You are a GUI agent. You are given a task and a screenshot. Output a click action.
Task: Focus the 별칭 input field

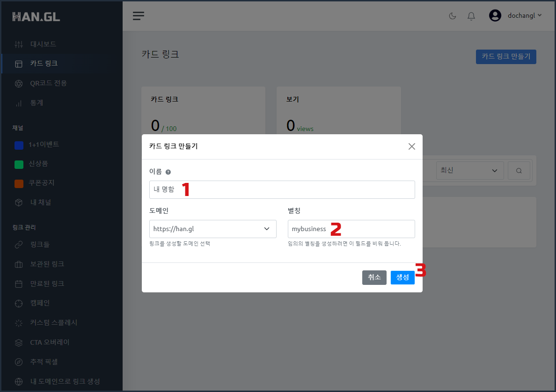tap(351, 229)
